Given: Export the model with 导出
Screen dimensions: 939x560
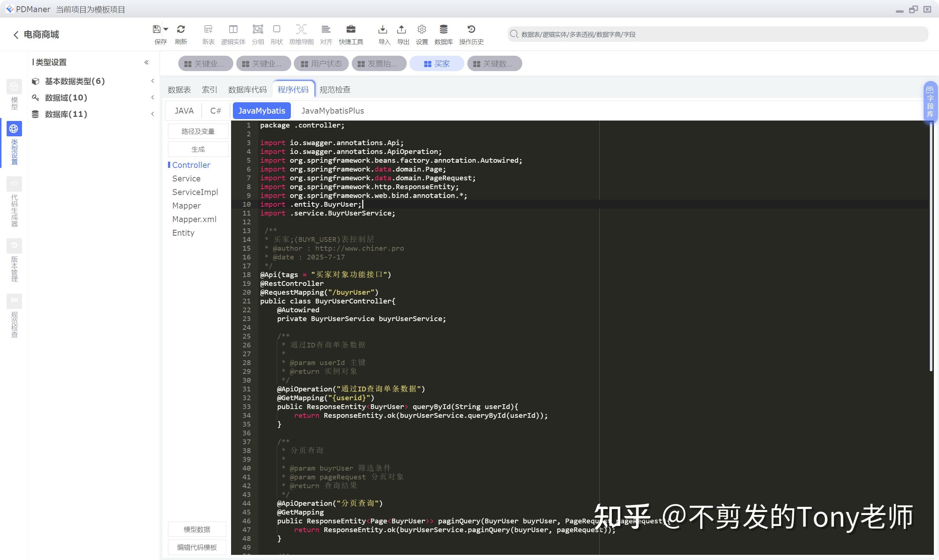Looking at the screenshot, I should [x=402, y=34].
